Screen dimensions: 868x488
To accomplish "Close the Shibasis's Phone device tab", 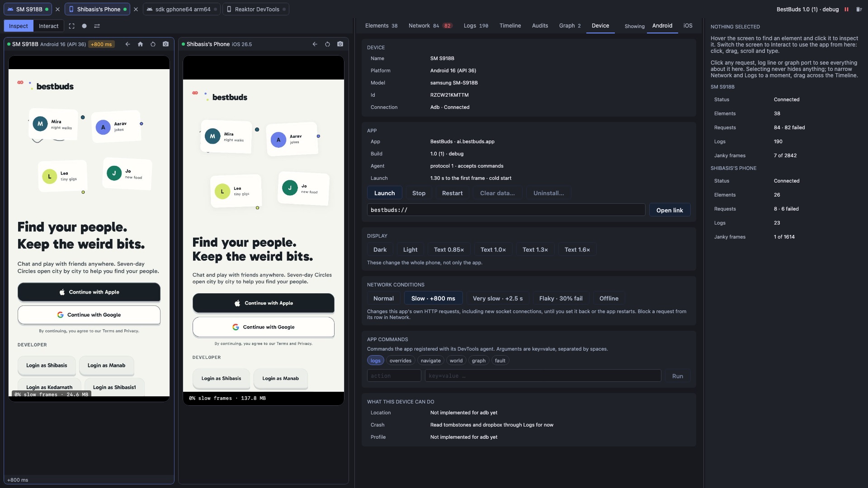I will coord(136,9).
